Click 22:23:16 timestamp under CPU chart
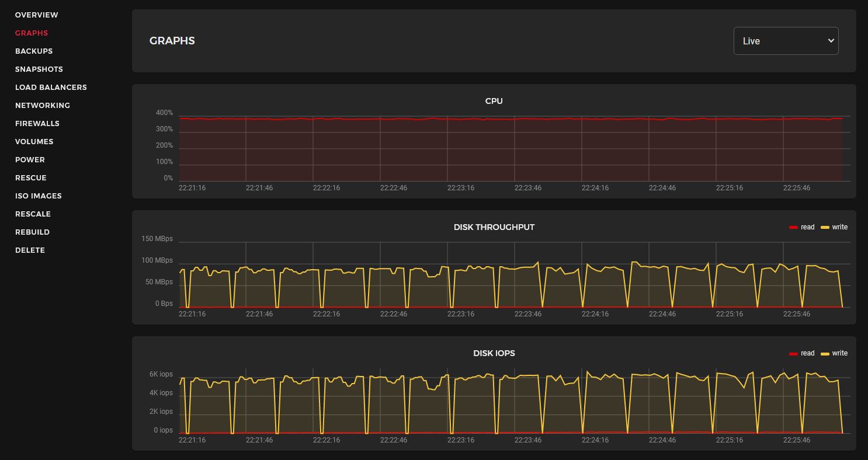Screen dimensions: 868x460 (461, 188)
